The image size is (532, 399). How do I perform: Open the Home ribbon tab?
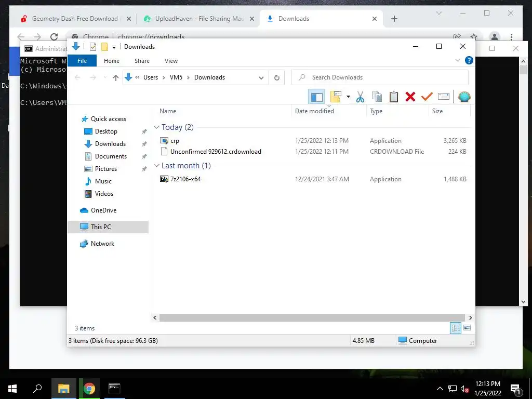[112, 61]
